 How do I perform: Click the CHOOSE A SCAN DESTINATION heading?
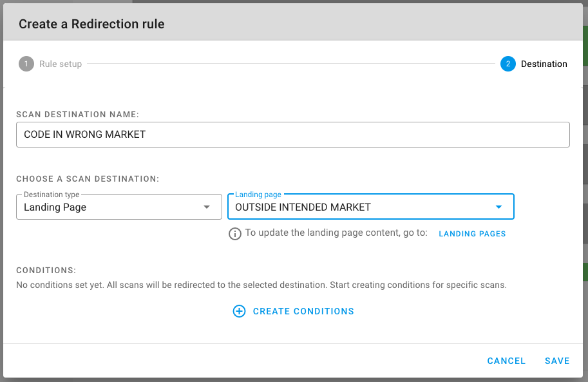click(x=88, y=179)
